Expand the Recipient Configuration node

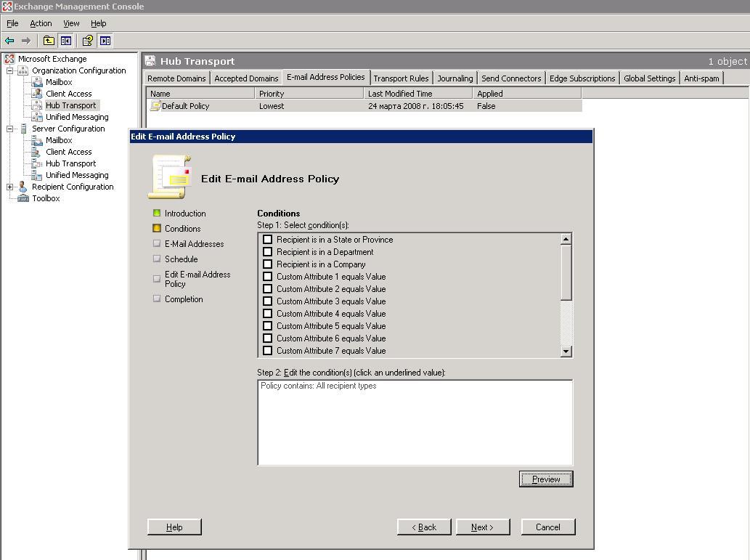tap(9, 187)
